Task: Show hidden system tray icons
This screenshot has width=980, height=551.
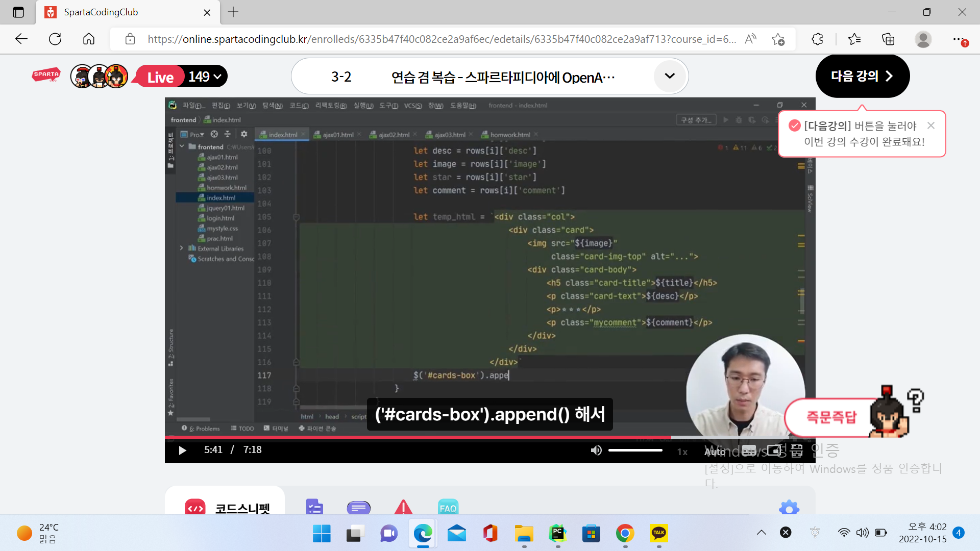Action: pos(762,533)
